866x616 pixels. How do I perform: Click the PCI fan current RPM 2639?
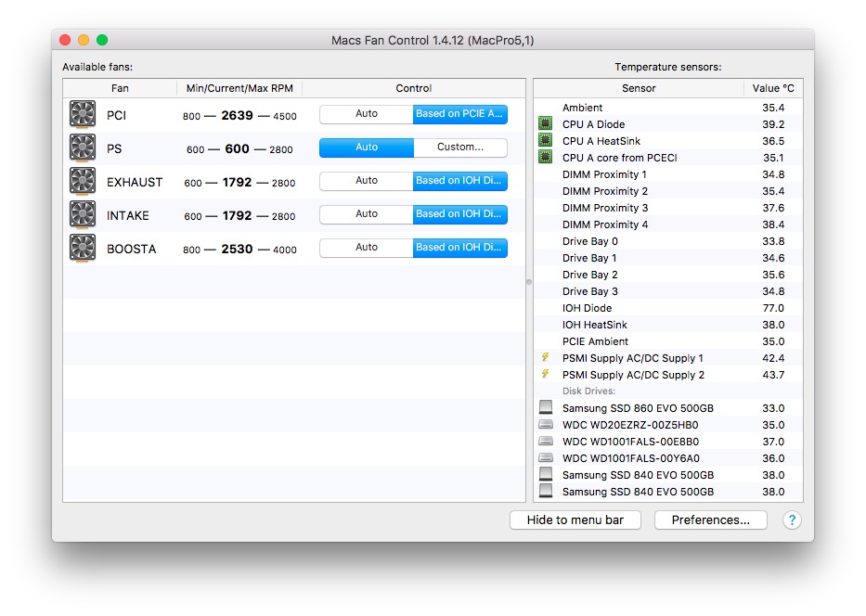tap(237, 115)
